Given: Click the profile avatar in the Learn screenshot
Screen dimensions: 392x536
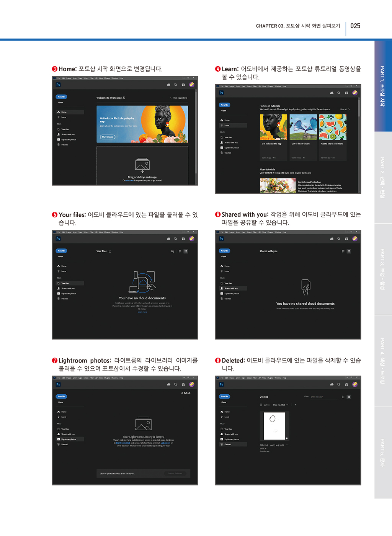Looking at the screenshot, I should 355,93.
